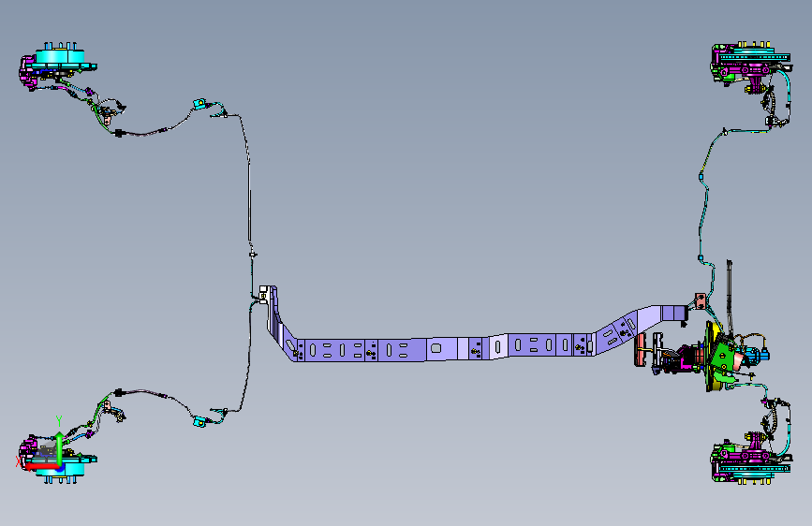Click the 'Y' axis label

pos(59,421)
